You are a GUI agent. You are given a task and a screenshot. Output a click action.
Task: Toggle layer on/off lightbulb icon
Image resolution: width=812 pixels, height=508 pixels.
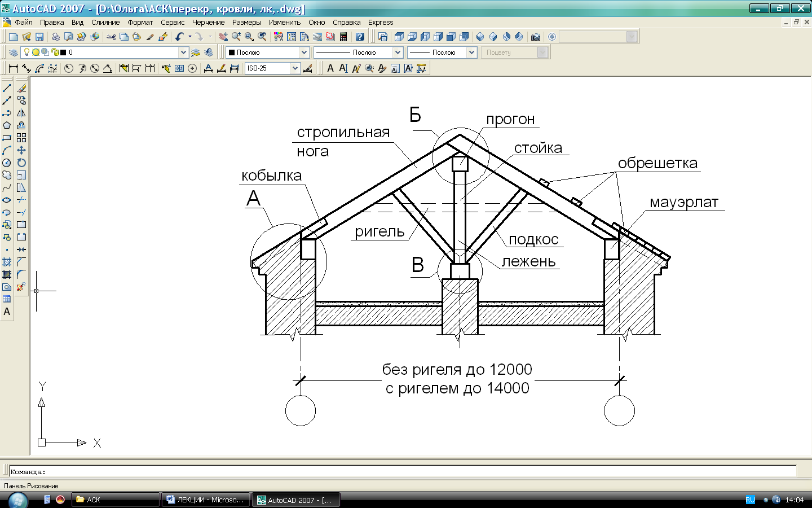pyautogui.click(x=27, y=52)
